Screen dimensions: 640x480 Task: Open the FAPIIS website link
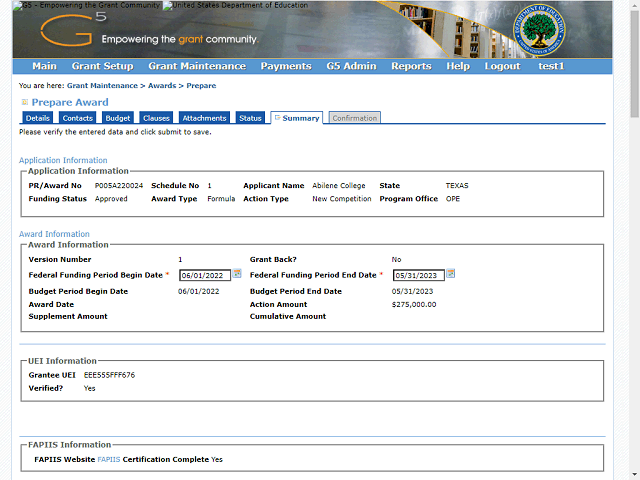click(x=108, y=459)
